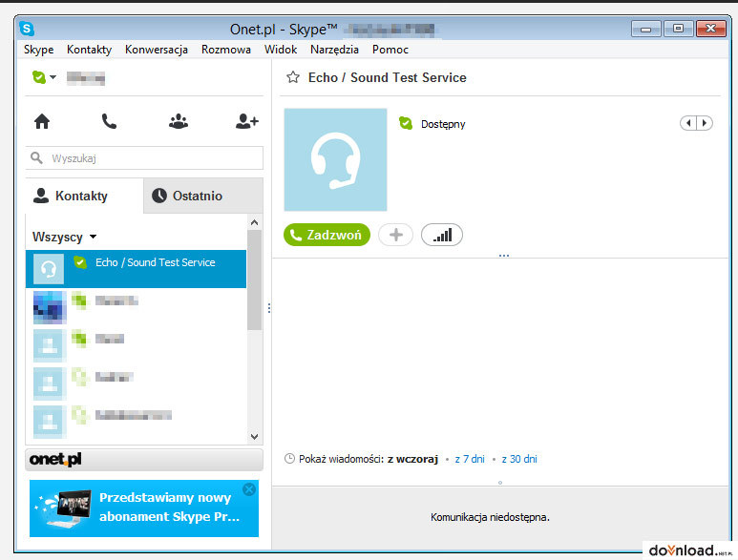
Task: Click the left arrow pager button
Action: click(x=688, y=123)
